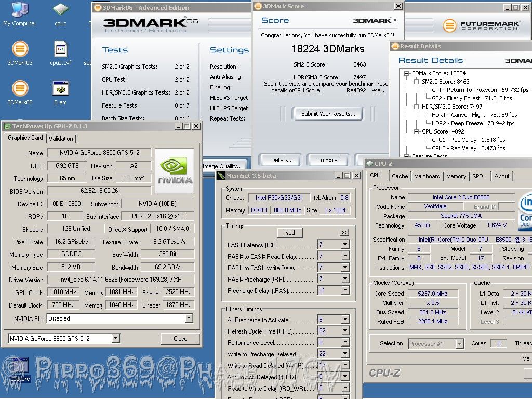532x399 pixels.
Task: Select CPU1 - Red Valley 1.548 fps row
Action: tap(468, 140)
